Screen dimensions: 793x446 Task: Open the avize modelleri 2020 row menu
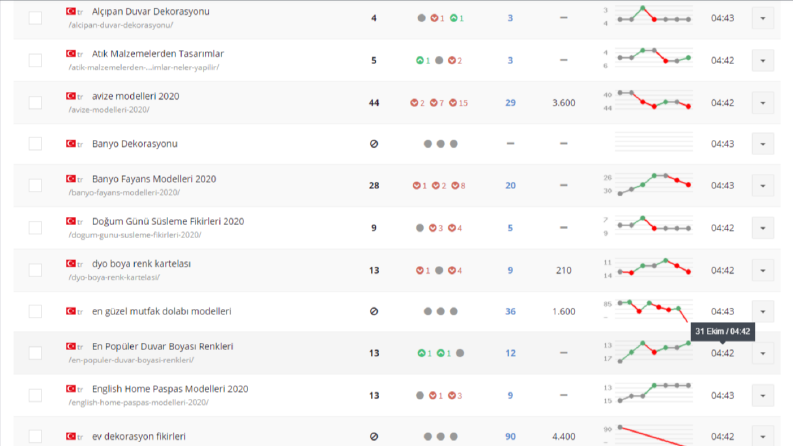[763, 103]
